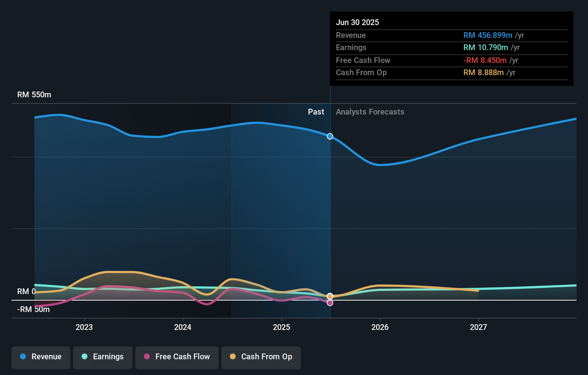
Task: Toggle the Revenue series visibility
Action: pos(40,357)
